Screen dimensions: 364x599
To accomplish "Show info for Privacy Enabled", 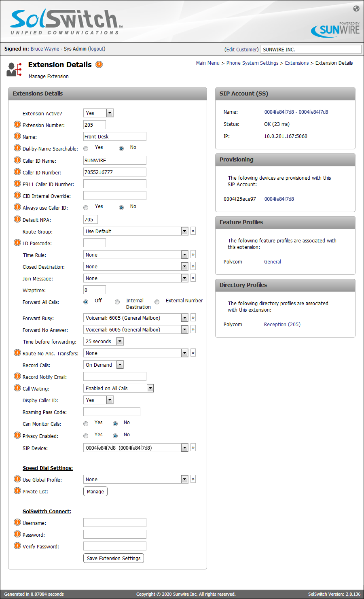I will pyautogui.click(x=17, y=435).
